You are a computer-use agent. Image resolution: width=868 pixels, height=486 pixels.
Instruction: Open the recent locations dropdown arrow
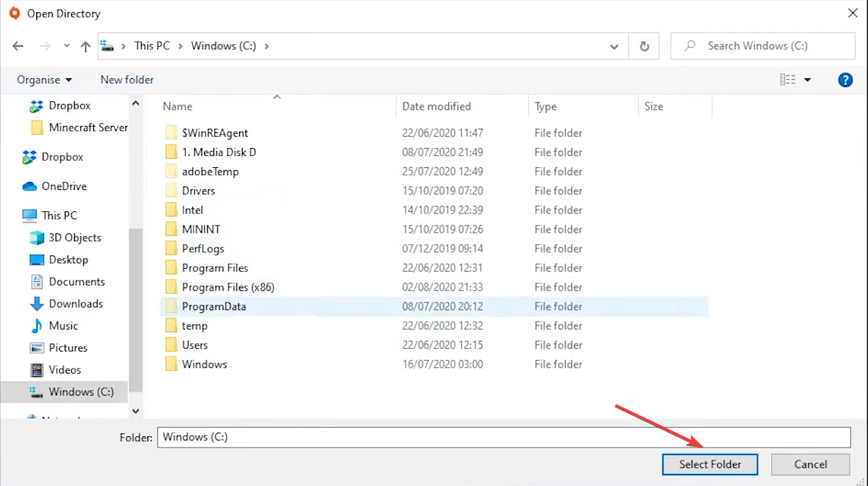point(67,46)
